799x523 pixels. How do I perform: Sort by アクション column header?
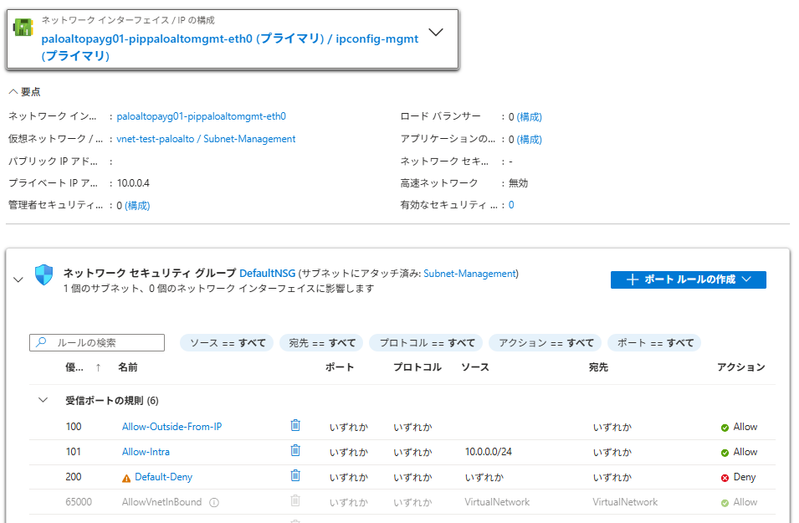tap(741, 367)
